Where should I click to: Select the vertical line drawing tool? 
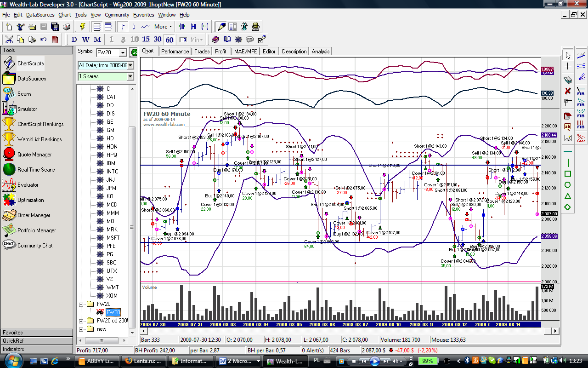coord(568,163)
